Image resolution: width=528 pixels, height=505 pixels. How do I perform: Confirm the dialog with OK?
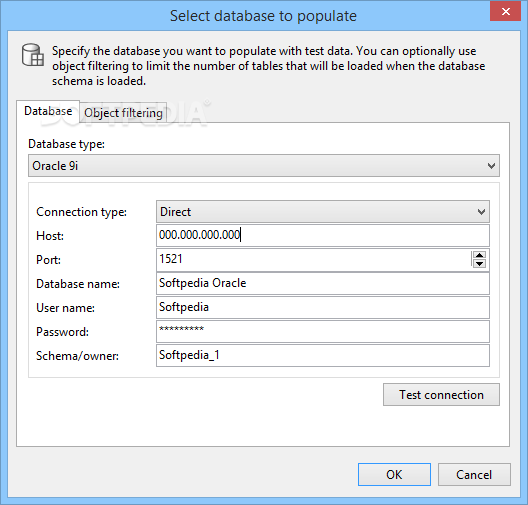pyautogui.click(x=394, y=474)
